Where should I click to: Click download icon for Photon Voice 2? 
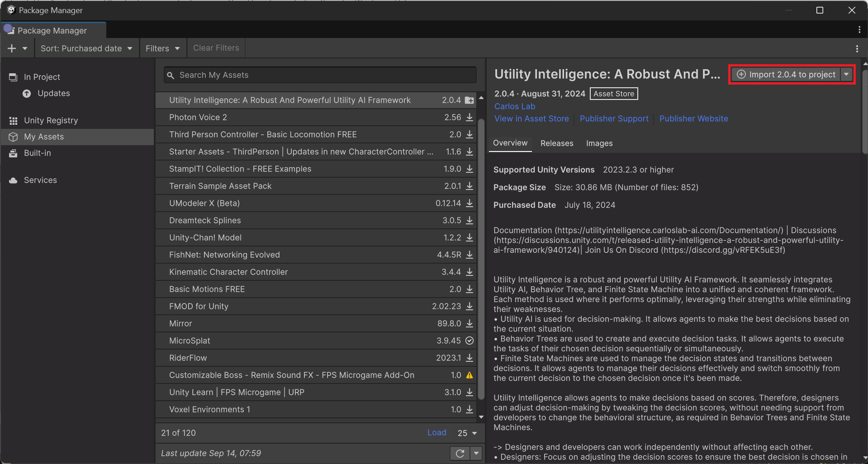point(470,117)
